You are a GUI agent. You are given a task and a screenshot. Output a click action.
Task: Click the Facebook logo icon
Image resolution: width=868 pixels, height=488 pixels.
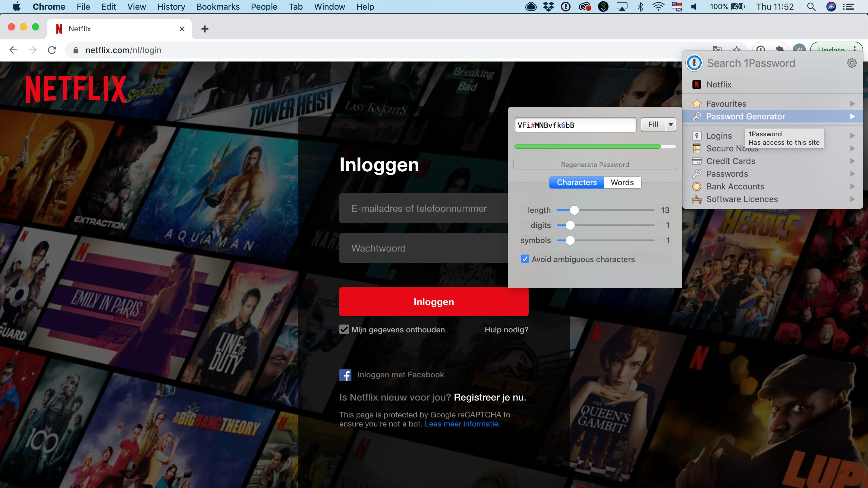coord(345,375)
